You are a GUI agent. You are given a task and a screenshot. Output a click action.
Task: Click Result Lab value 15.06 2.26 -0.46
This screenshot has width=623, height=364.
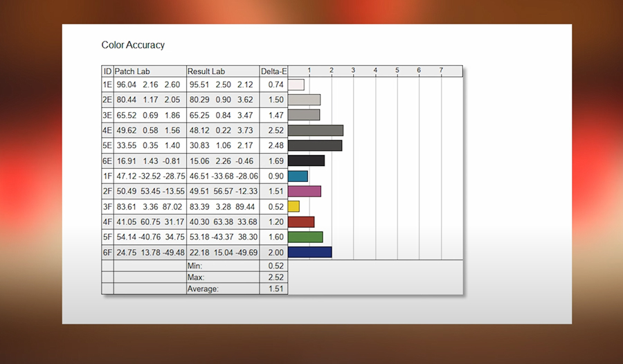(222, 161)
